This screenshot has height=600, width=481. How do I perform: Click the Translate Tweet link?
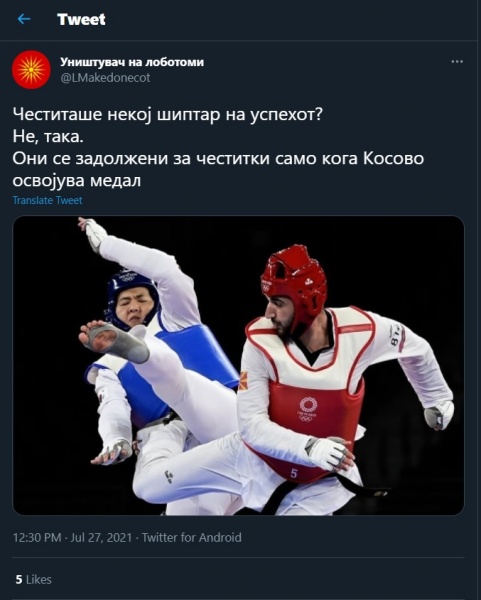(47, 201)
